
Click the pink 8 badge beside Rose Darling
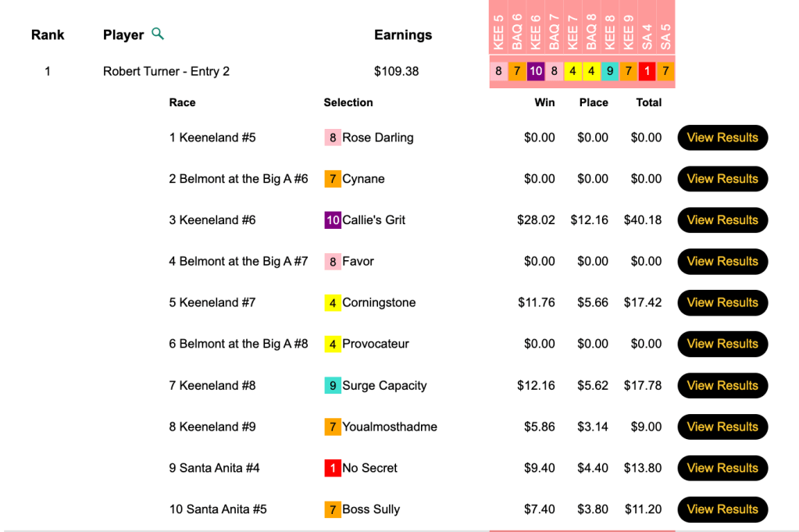[x=333, y=137]
